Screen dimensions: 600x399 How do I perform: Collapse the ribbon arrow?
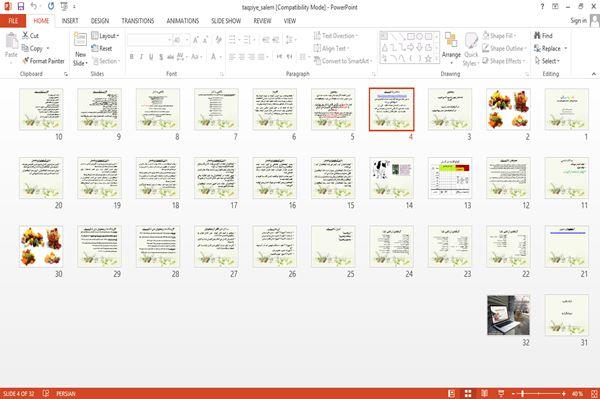pos(594,74)
